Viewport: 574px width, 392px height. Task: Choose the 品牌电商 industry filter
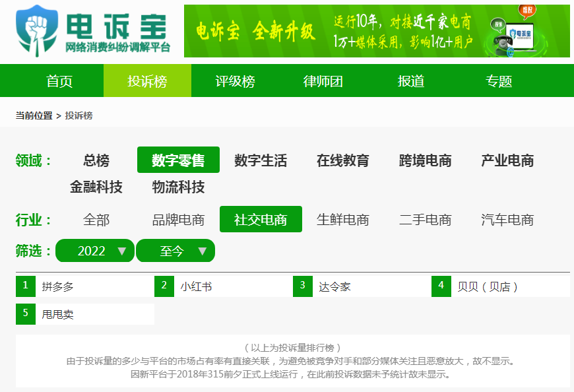pyautogui.click(x=178, y=220)
